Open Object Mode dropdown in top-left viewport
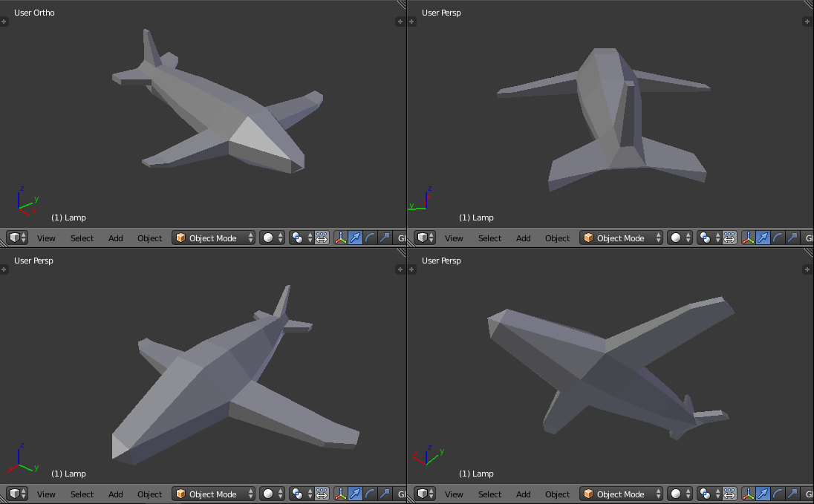This screenshot has width=814, height=504. tap(213, 238)
